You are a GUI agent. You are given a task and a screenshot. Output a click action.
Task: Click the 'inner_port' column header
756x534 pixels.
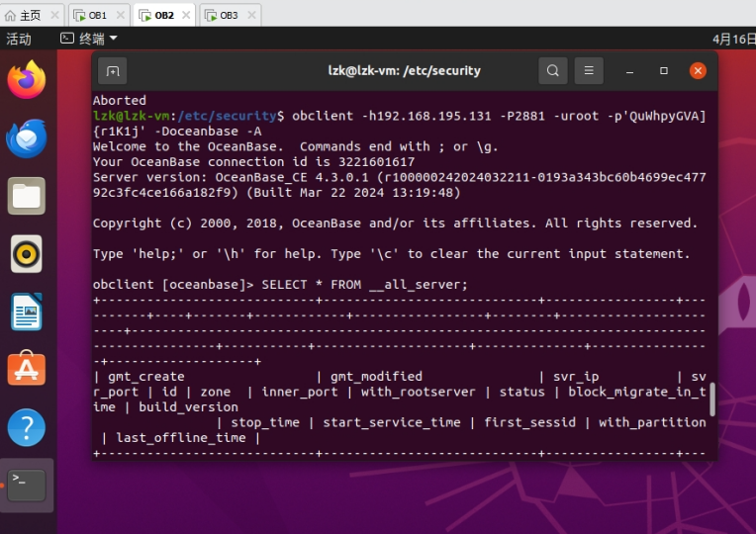[300, 392]
